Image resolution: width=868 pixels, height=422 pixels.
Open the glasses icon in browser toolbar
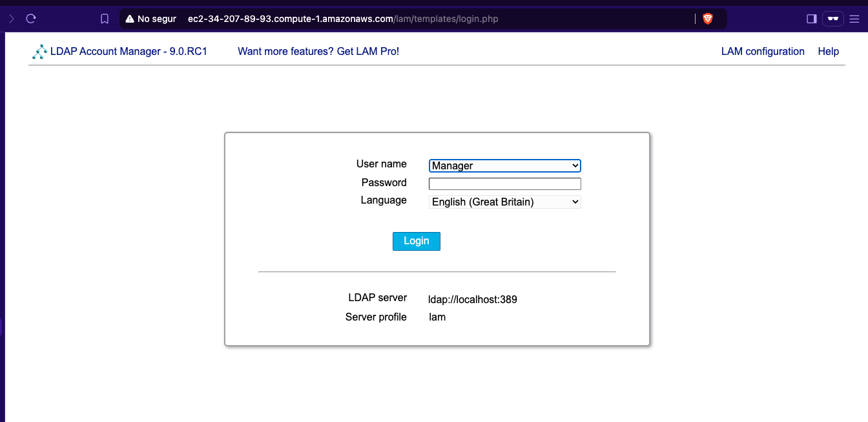coord(833,19)
